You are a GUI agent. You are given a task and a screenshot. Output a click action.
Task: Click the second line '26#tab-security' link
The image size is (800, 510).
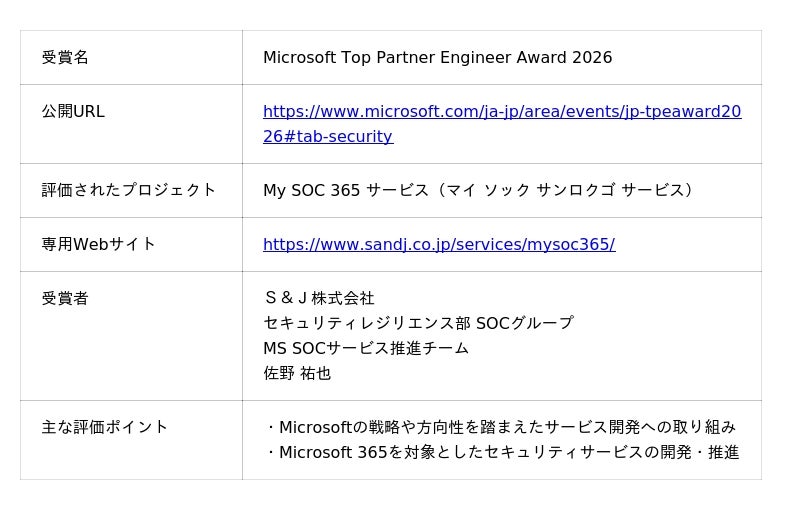(x=328, y=136)
